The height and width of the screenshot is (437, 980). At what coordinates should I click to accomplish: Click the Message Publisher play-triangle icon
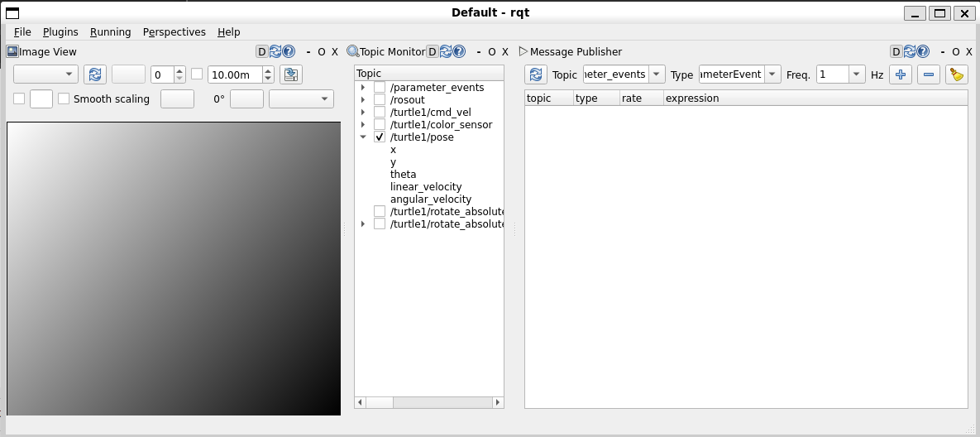point(523,51)
